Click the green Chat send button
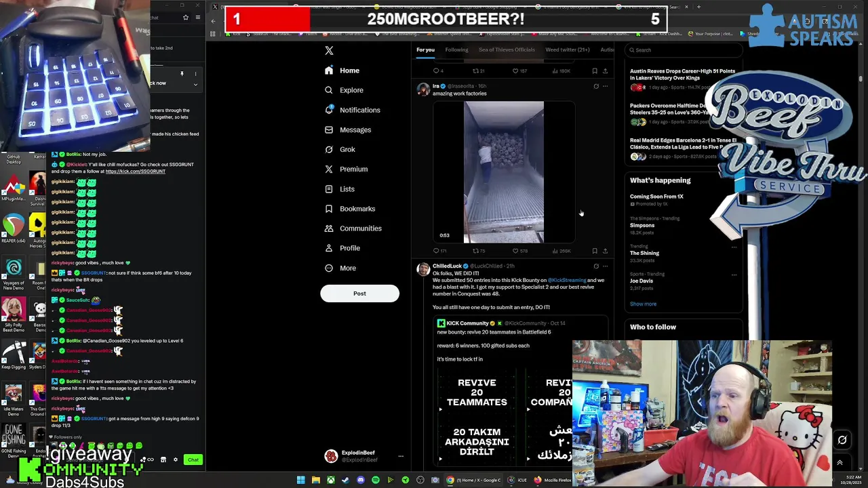The image size is (868, 488). point(193,460)
